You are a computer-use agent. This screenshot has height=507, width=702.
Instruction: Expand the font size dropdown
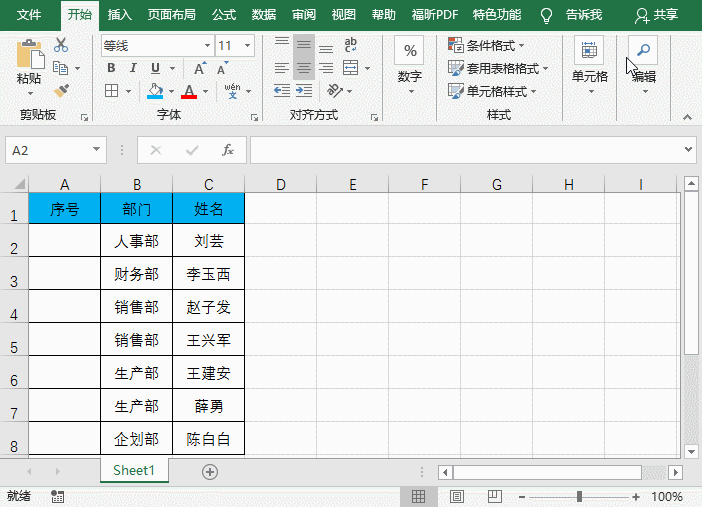[x=248, y=46]
